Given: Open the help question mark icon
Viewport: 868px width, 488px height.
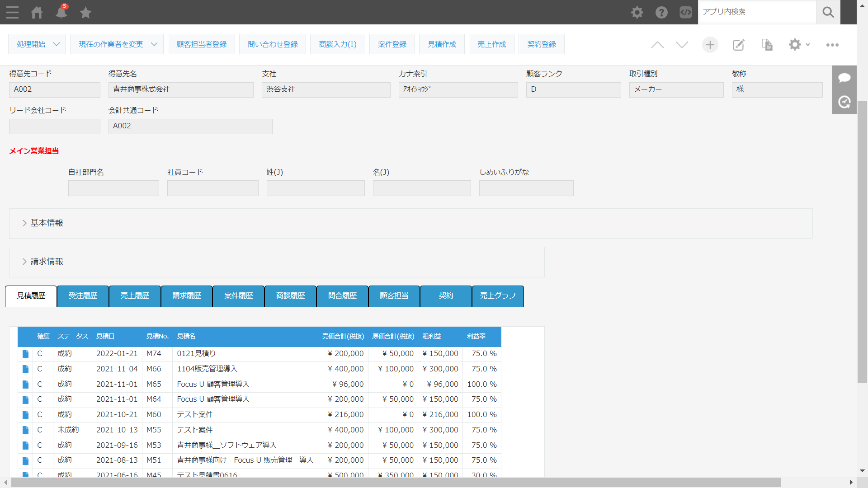Looking at the screenshot, I should pos(661,12).
